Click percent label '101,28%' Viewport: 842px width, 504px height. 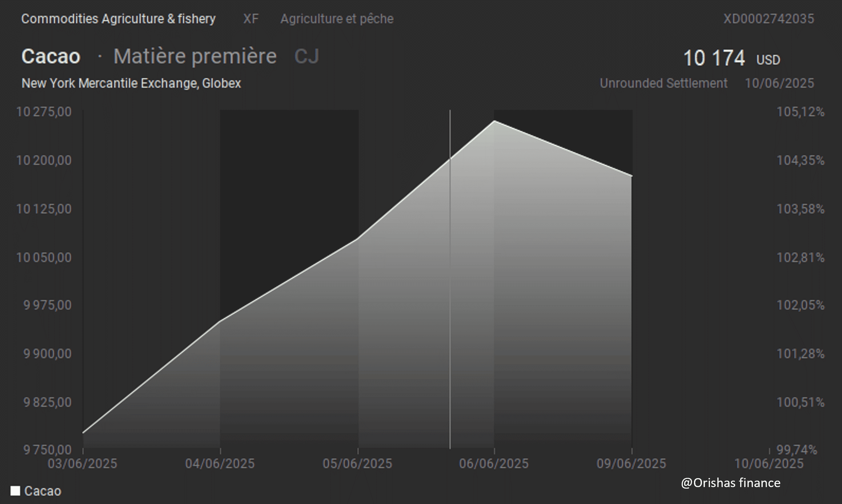pyautogui.click(x=800, y=354)
